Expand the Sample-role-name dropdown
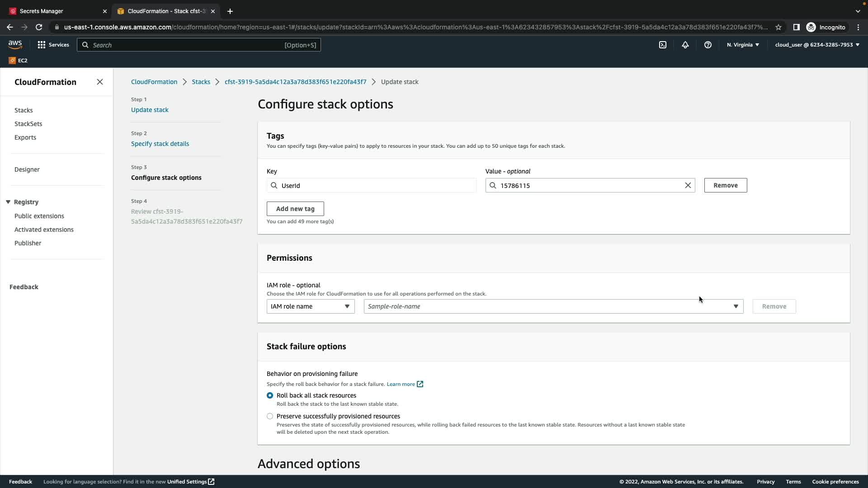Image resolution: width=868 pixels, height=488 pixels. [x=553, y=306]
